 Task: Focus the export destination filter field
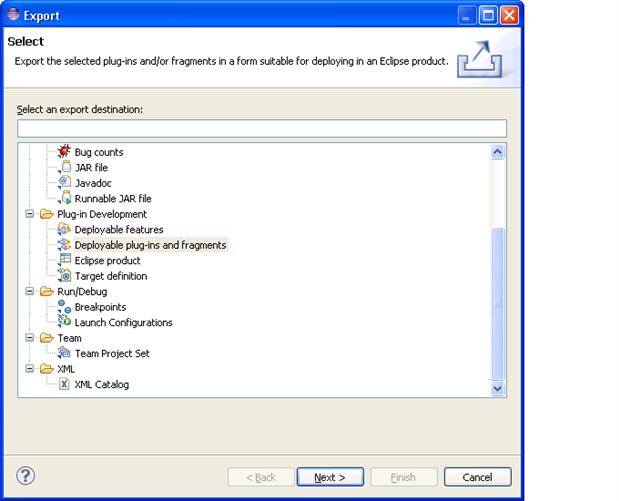click(262, 128)
